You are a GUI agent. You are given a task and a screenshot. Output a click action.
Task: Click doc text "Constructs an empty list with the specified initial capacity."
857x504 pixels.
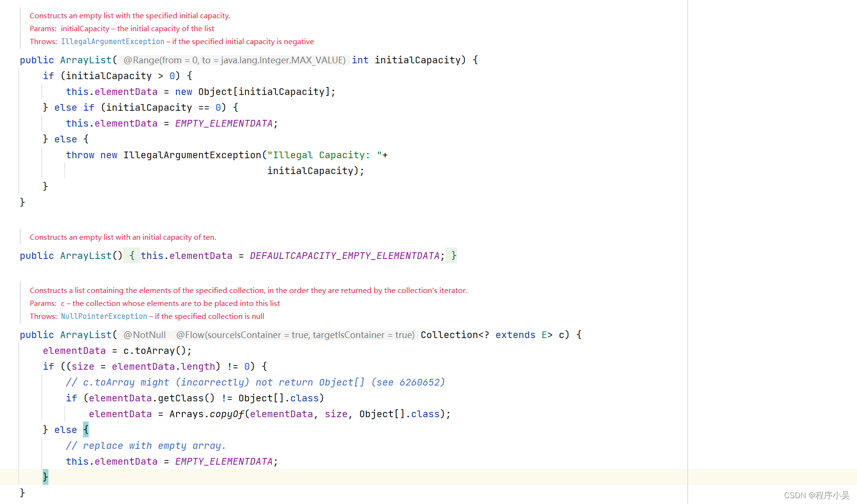[x=130, y=16]
